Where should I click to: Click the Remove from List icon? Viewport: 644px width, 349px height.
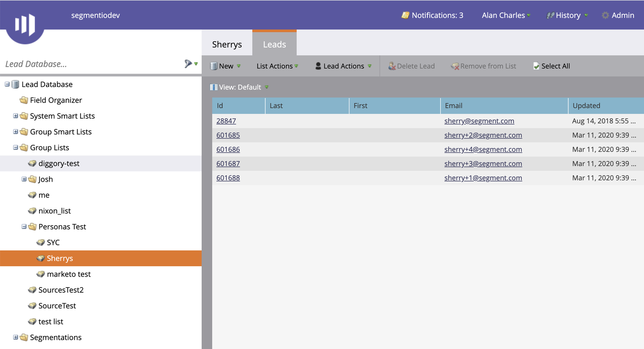pos(455,66)
